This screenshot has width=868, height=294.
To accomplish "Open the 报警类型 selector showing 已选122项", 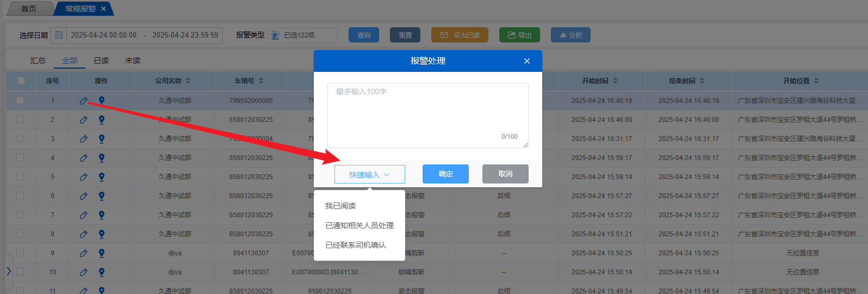I will tap(303, 35).
